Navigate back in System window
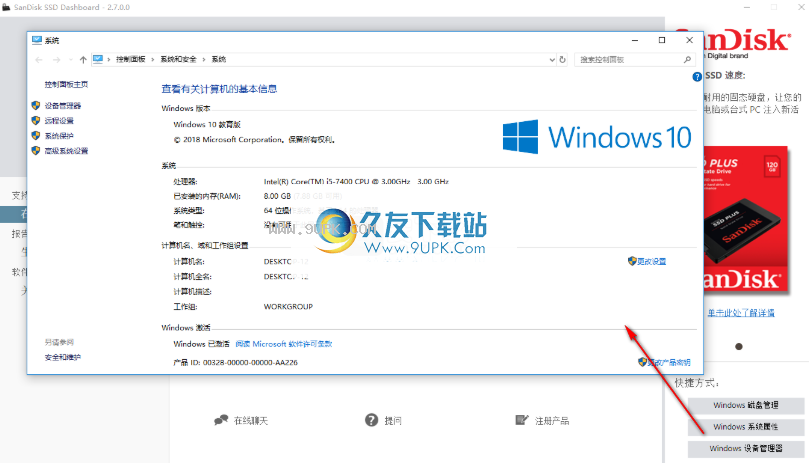Image resolution: width=809 pixels, height=463 pixels. click(39, 60)
